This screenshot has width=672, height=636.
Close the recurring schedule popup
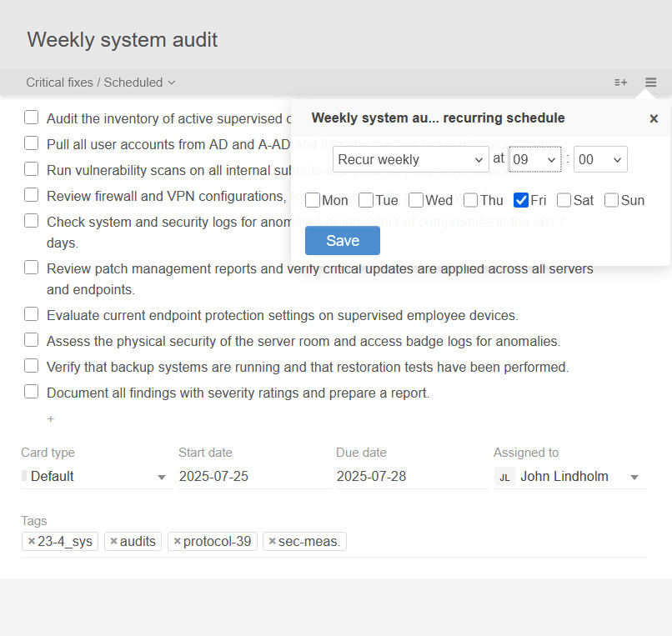[654, 118]
